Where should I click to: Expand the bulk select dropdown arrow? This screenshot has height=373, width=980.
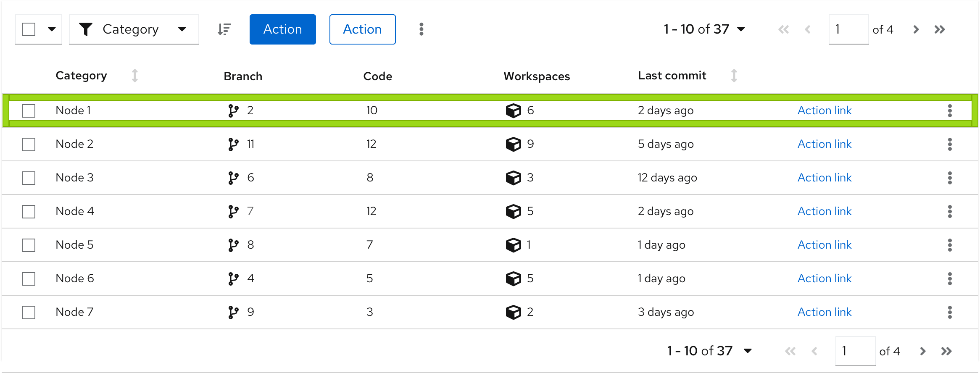click(52, 29)
